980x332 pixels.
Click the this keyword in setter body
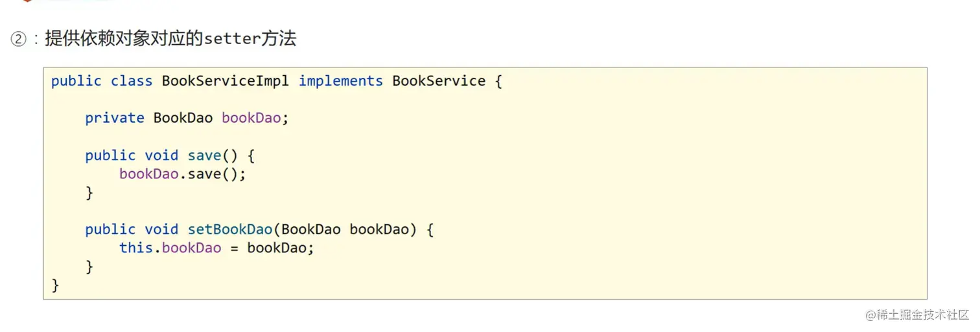coord(135,248)
